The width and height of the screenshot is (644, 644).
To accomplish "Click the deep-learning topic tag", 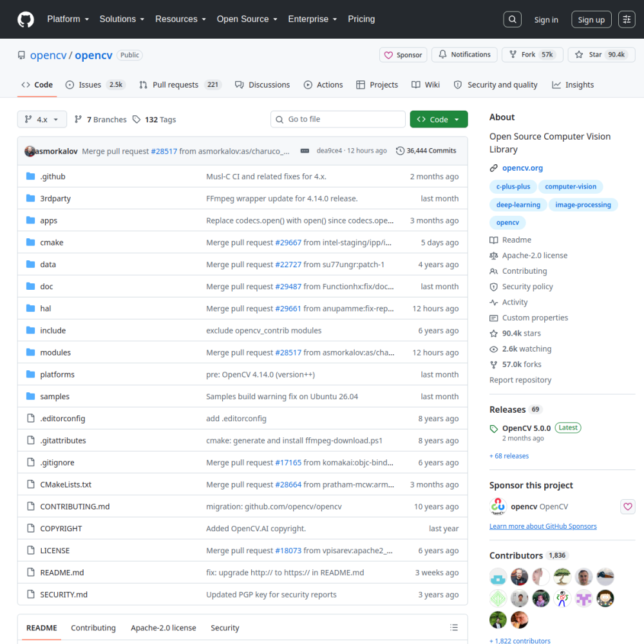I will coord(518,205).
